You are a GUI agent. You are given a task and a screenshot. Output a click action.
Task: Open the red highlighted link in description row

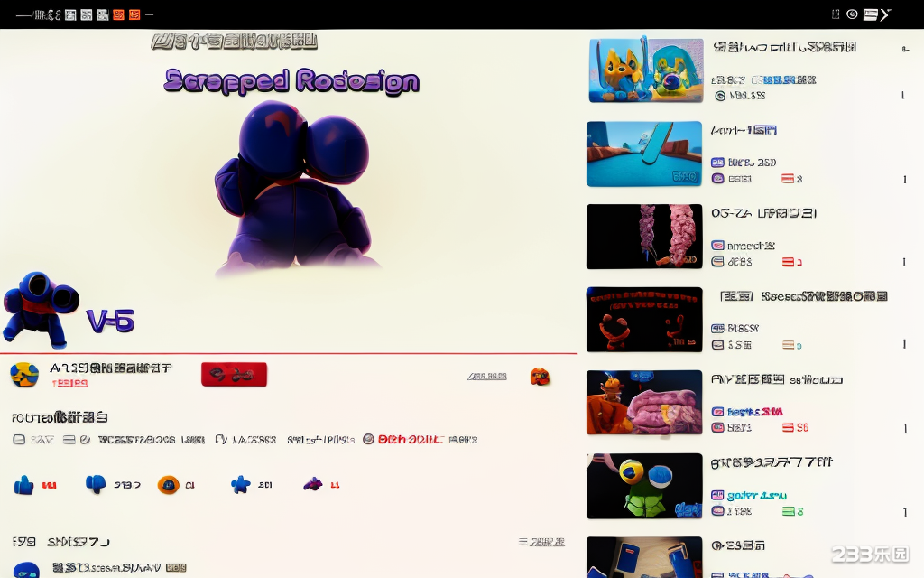click(x=410, y=440)
